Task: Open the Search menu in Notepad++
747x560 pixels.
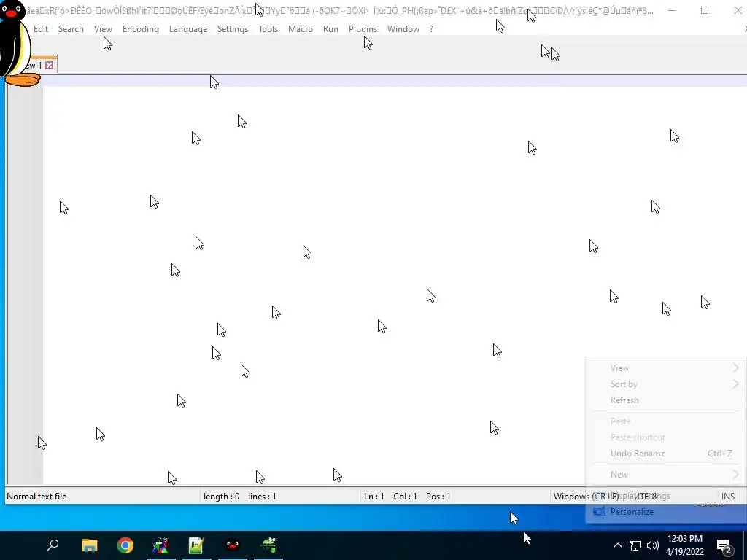Action: tap(71, 29)
